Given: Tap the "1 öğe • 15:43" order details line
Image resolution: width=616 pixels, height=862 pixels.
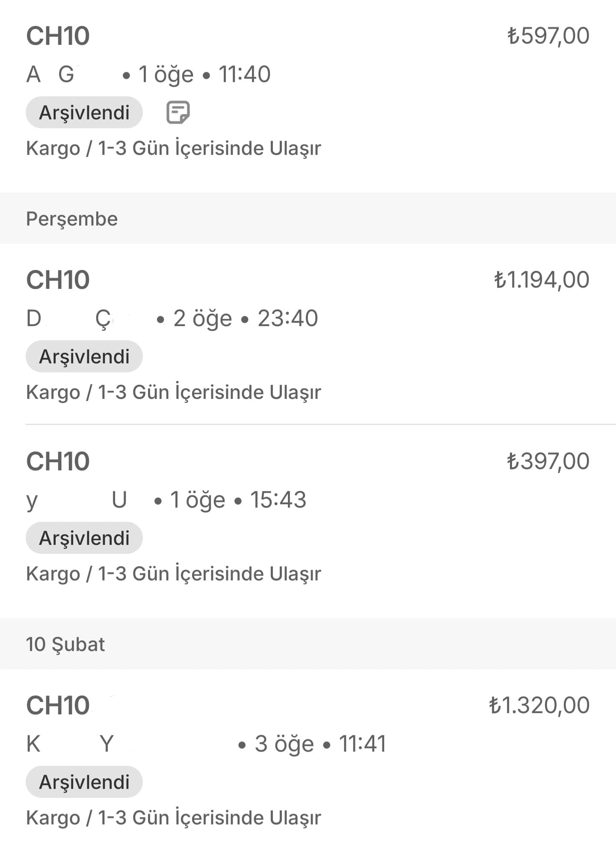Looking at the screenshot, I should 238,500.
